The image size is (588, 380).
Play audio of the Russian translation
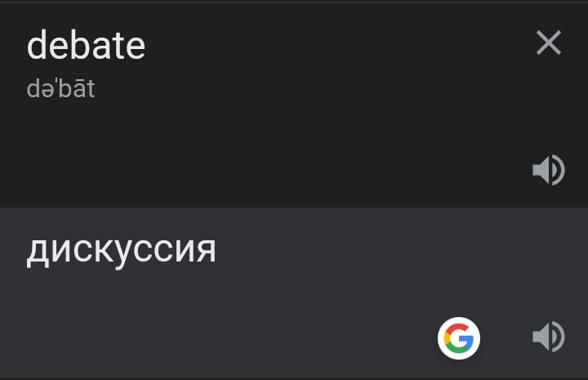(x=549, y=337)
